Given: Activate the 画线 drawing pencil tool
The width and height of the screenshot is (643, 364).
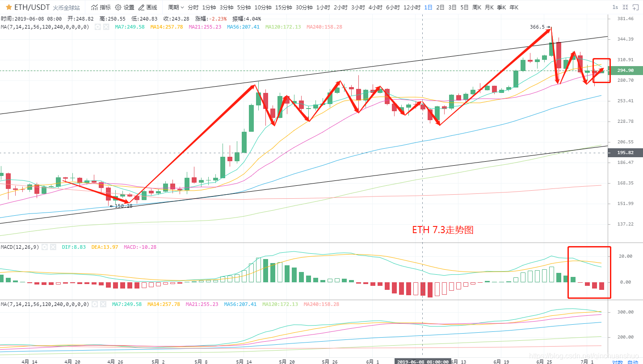Looking at the screenshot, I should [x=148, y=7].
